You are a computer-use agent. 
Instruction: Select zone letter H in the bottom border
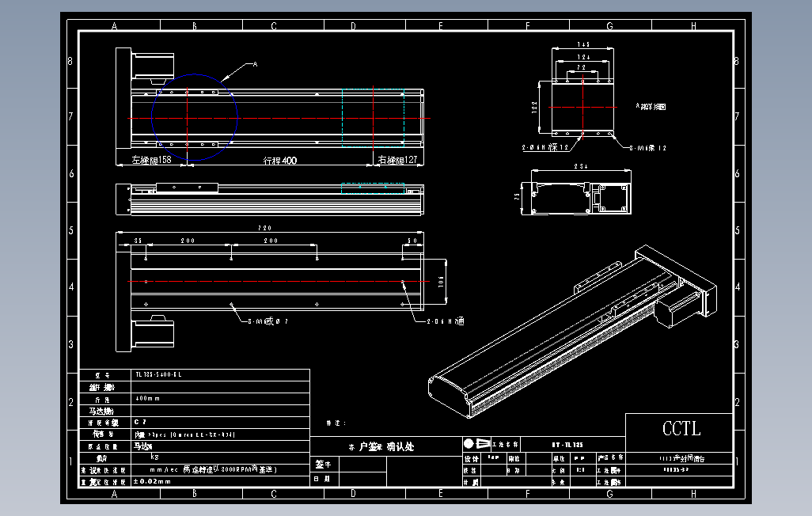693,495
